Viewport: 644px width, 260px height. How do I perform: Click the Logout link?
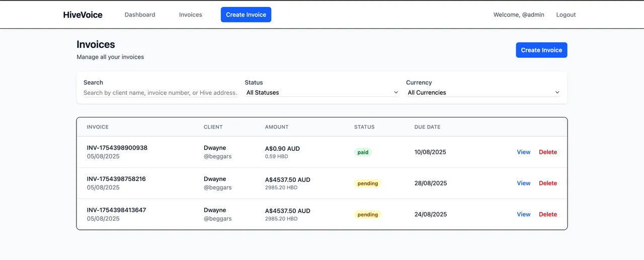[x=566, y=15]
